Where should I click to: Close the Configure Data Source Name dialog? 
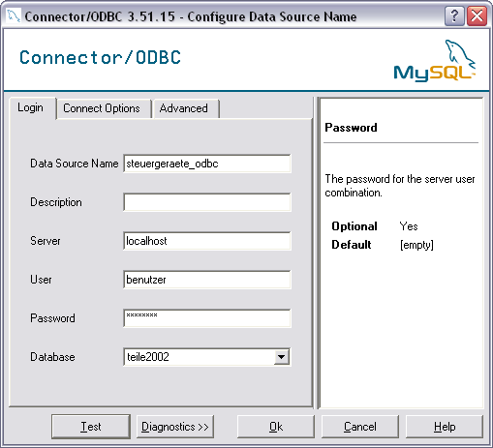point(477,15)
